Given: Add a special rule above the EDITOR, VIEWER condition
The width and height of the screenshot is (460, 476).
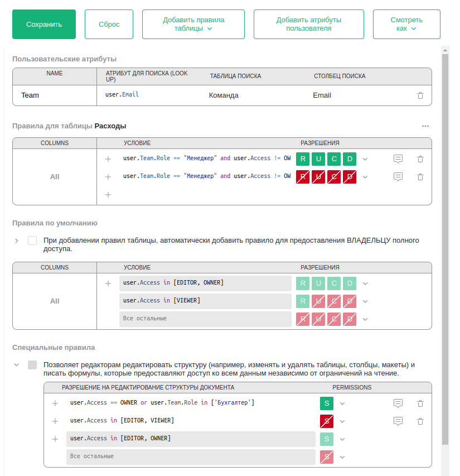Looking at the screenshot, I should (x=55, y=421).
